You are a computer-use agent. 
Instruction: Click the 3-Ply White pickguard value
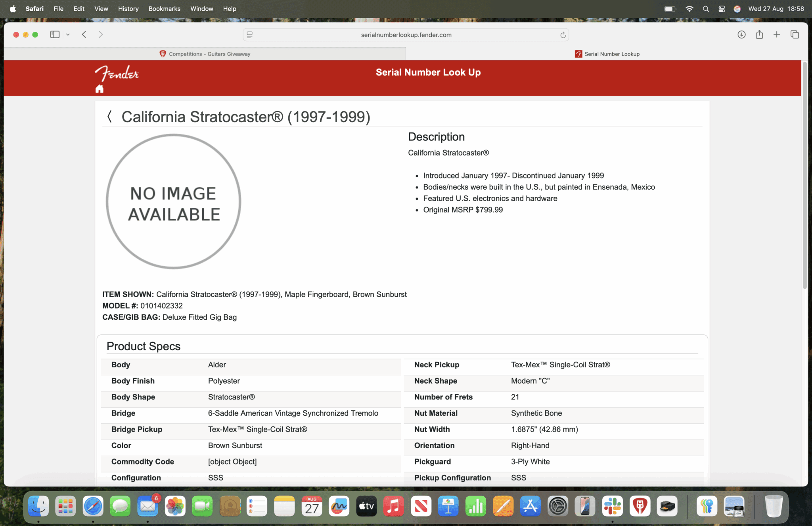pyautogui.click(x=530, y=461)
